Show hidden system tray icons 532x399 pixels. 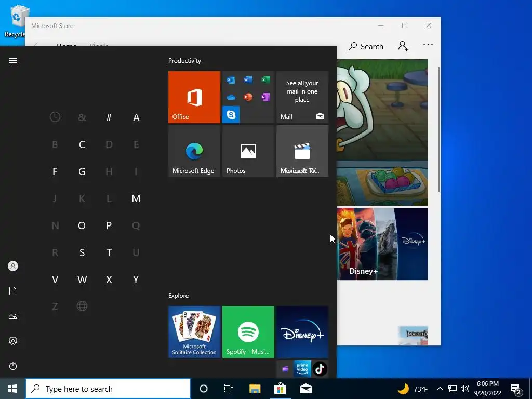[x=440, y=389]
